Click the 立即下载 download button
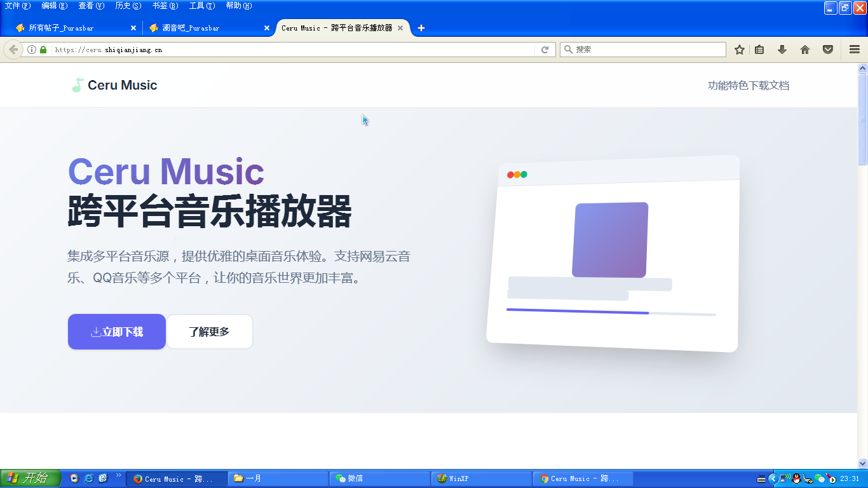 (117, 332)
